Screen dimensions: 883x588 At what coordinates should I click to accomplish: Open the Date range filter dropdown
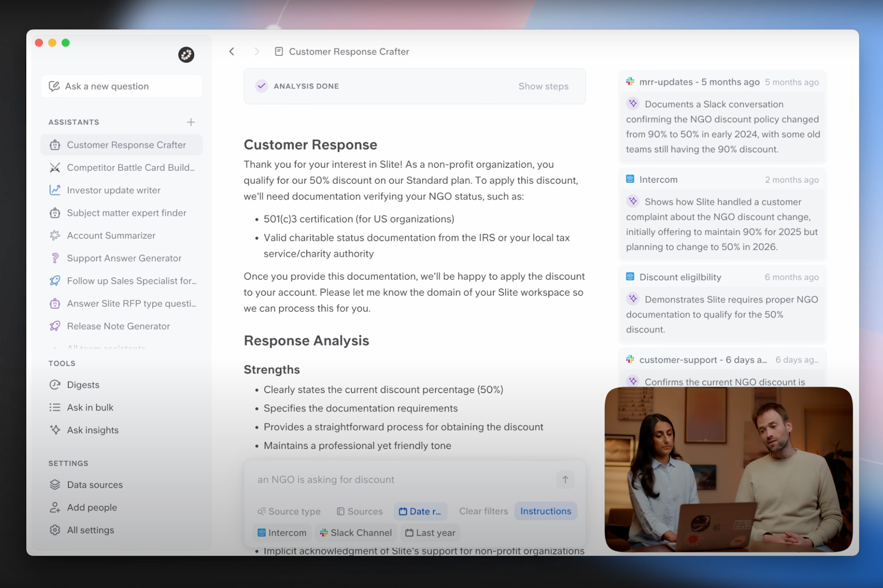coord(420,511)
